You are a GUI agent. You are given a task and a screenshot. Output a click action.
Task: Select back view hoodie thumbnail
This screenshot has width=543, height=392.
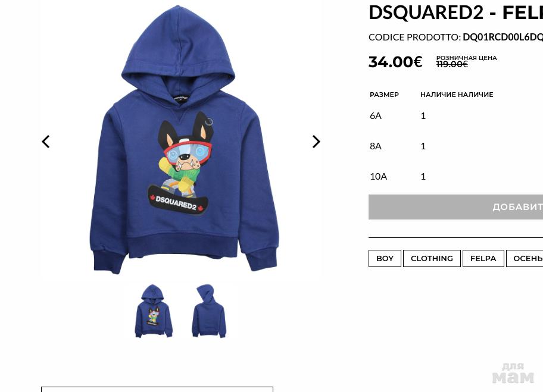tap(209, 311)
